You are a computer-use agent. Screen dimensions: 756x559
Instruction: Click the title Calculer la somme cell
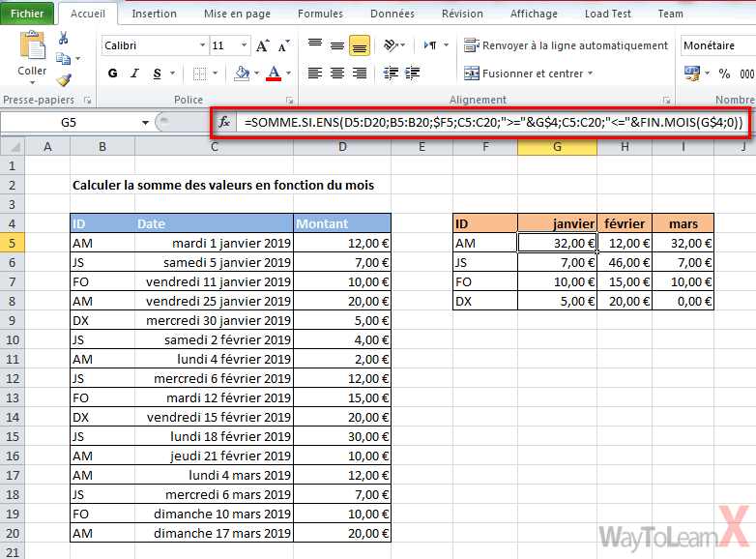222,186
